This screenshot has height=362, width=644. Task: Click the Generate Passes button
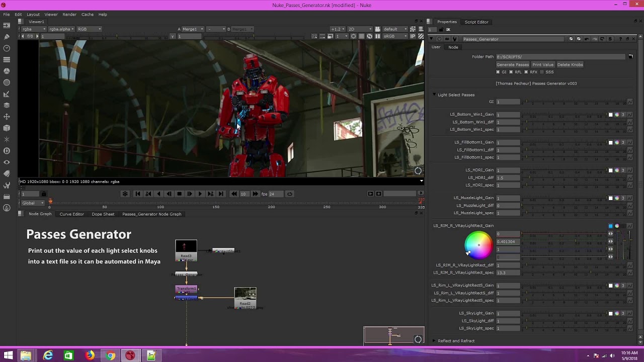tap(513, 64)
